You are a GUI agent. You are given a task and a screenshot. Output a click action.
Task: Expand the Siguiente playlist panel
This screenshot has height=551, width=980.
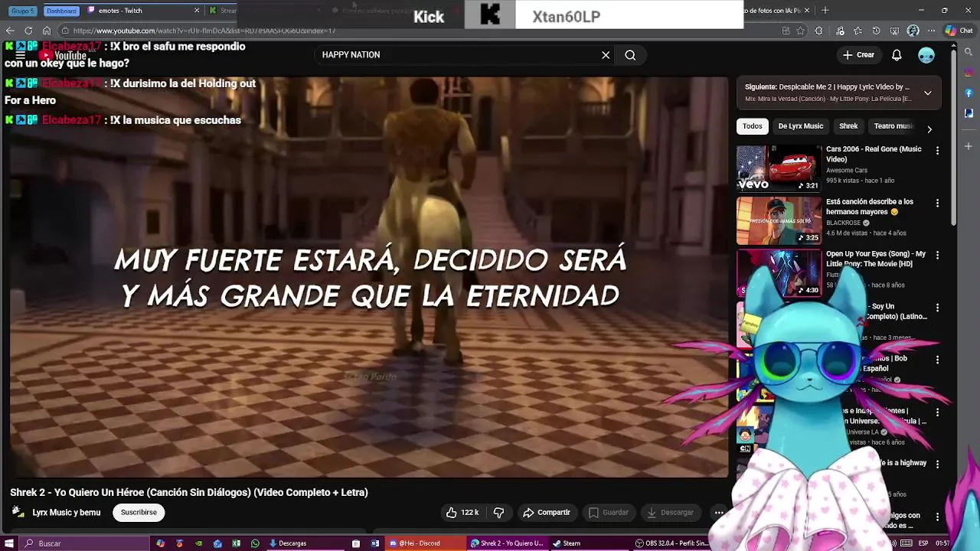[x=927, y=93]
